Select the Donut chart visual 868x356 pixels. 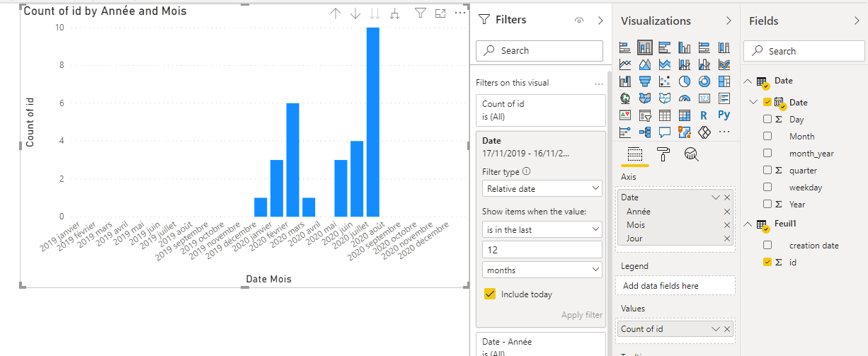pos(704,81)
